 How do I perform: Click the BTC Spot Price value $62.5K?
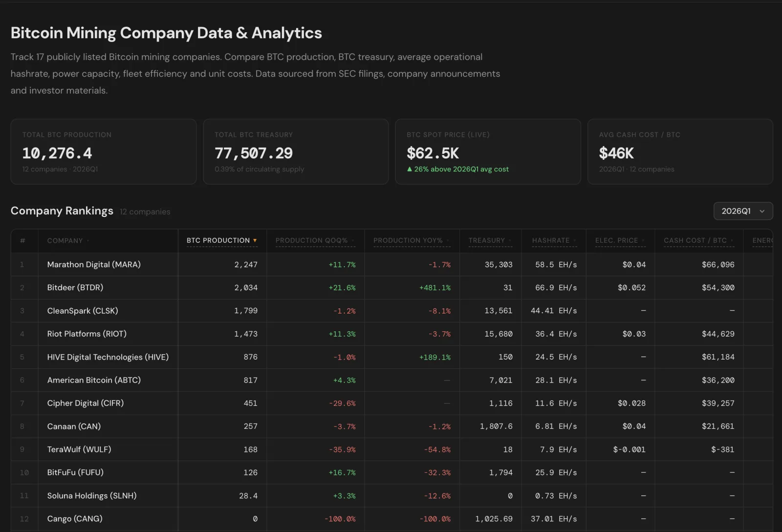pyautogui.click(x=433, y=153)
